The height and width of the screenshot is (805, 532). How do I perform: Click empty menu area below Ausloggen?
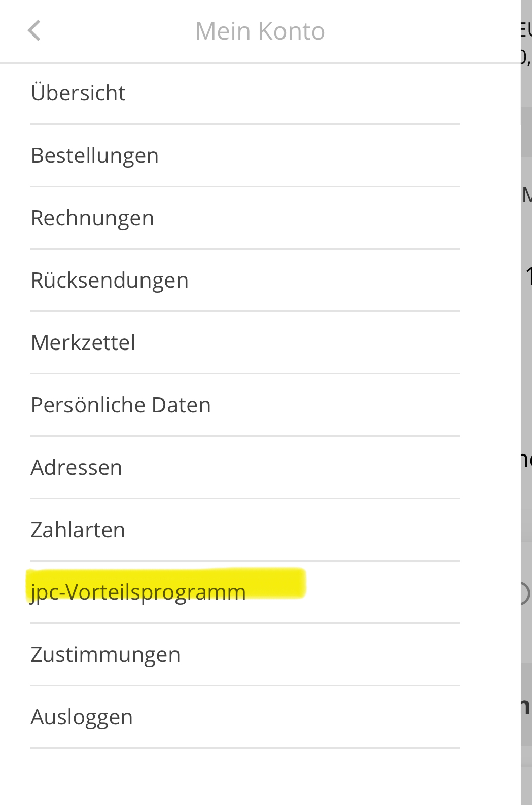[x=243, y=776]
